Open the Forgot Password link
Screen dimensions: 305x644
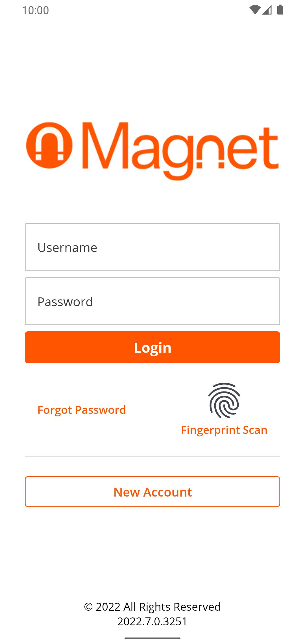(x=82, y=410)
